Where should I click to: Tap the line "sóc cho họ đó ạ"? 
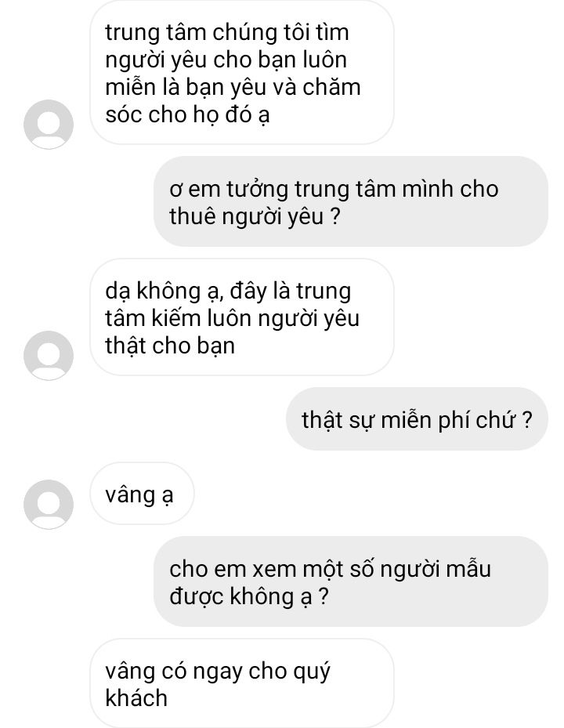tap(187, 116)
